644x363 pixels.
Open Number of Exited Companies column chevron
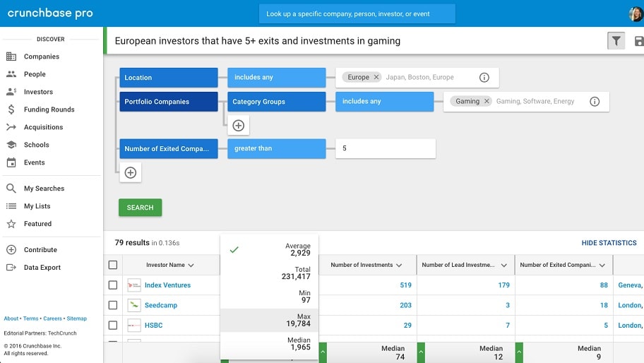pos(602,266)
